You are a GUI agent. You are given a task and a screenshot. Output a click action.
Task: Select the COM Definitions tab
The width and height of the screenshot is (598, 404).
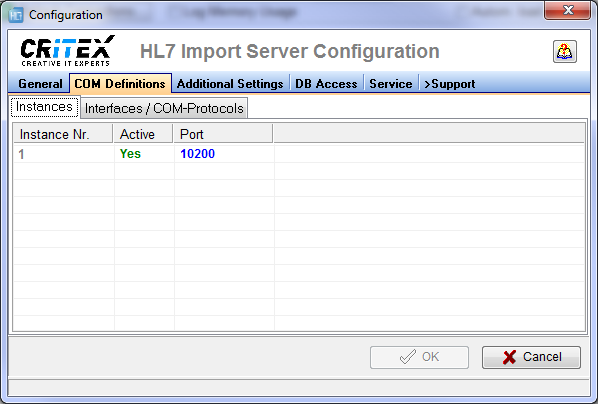(120, 84)
